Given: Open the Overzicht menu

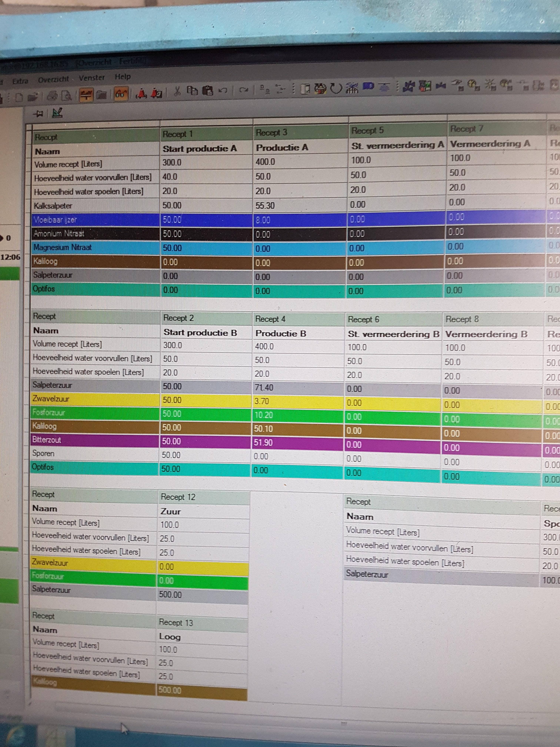Looking at the screenshot, I should point(53,80).
